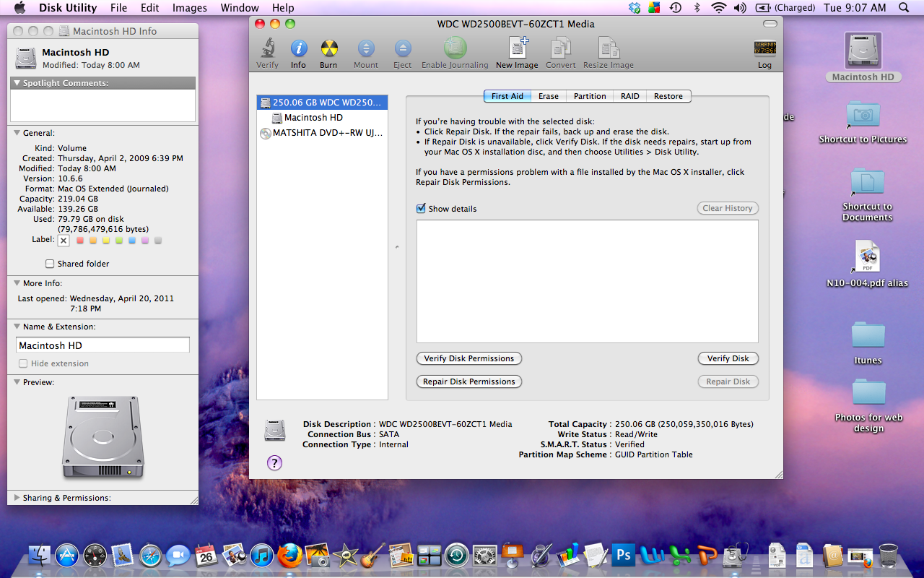This screenshot has width=924, height=578.
Task: Collapse the More Info section
Action: coord(17,283)
